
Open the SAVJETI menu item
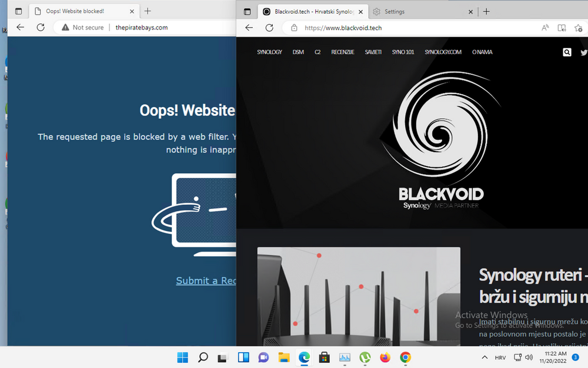(373, 52)
